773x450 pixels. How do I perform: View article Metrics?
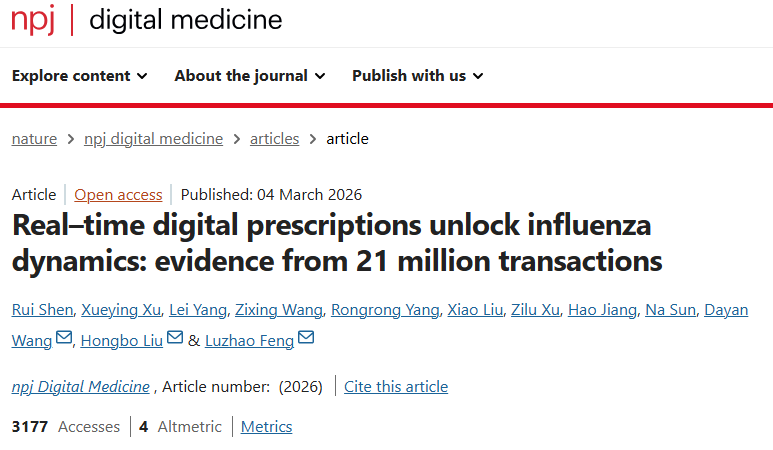pyautogui.click(x=267, y=427)
